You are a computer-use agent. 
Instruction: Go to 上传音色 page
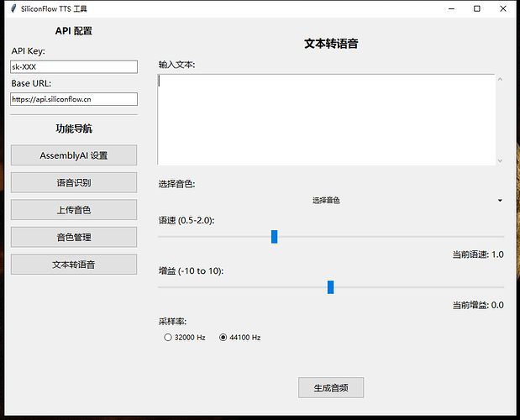coord(74,209)
